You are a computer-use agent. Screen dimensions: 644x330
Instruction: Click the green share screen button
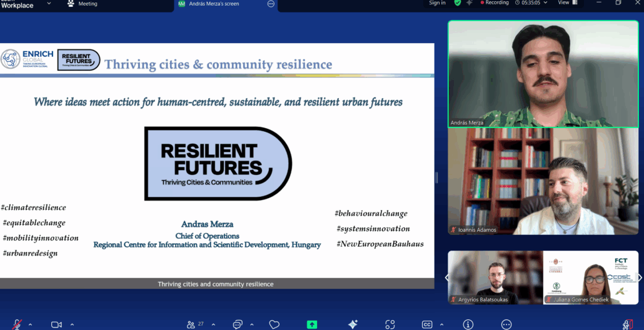[312, 324]
